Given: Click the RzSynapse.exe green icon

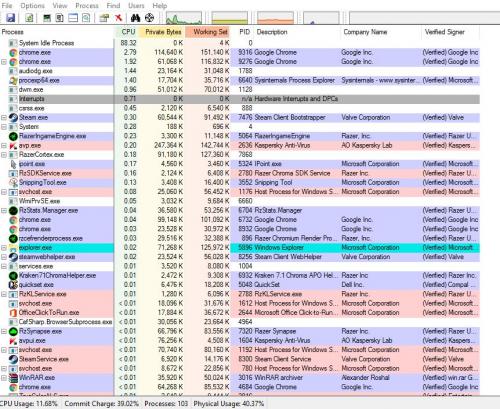Looking at the screenshot, I should click(x=13, y=331).
